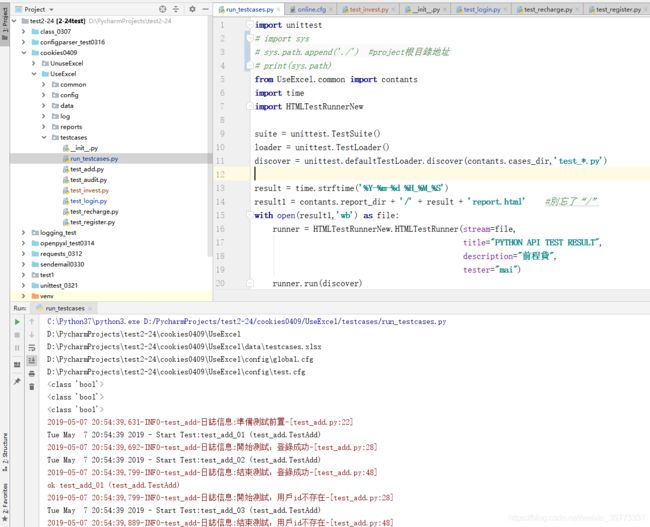The image size is (650, 527).
Task: Open the 1: Project side tool window
Action: click(5, 24)
